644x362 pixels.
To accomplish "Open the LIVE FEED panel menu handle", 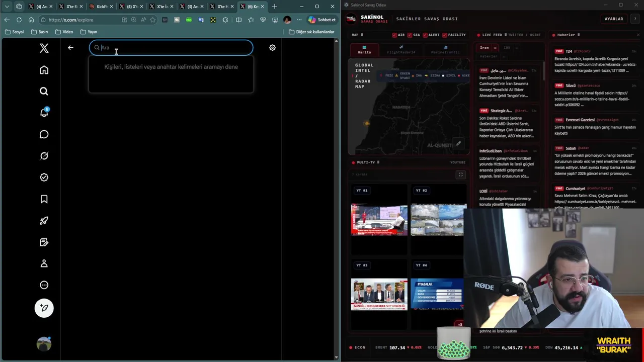I will [x=506, y=35].
